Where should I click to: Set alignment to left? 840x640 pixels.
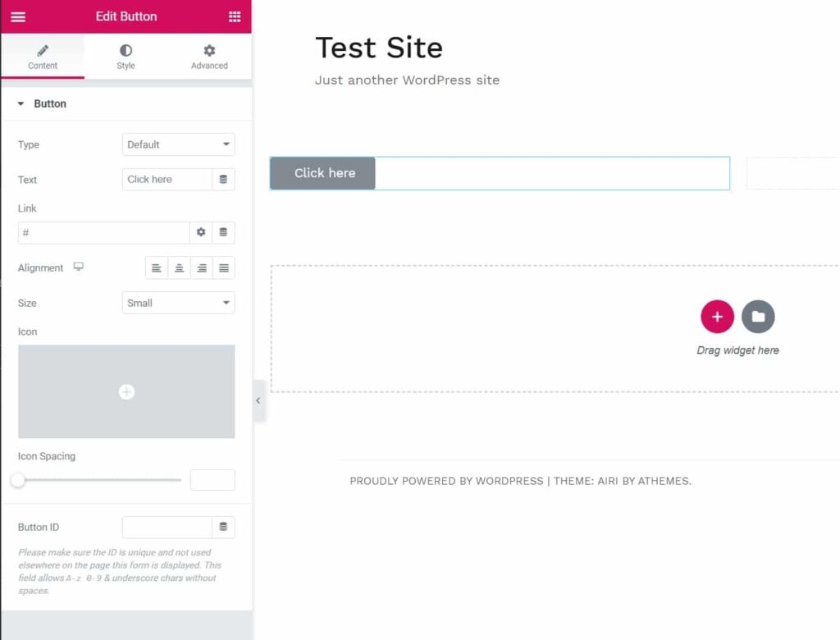(x=157, y=268)
